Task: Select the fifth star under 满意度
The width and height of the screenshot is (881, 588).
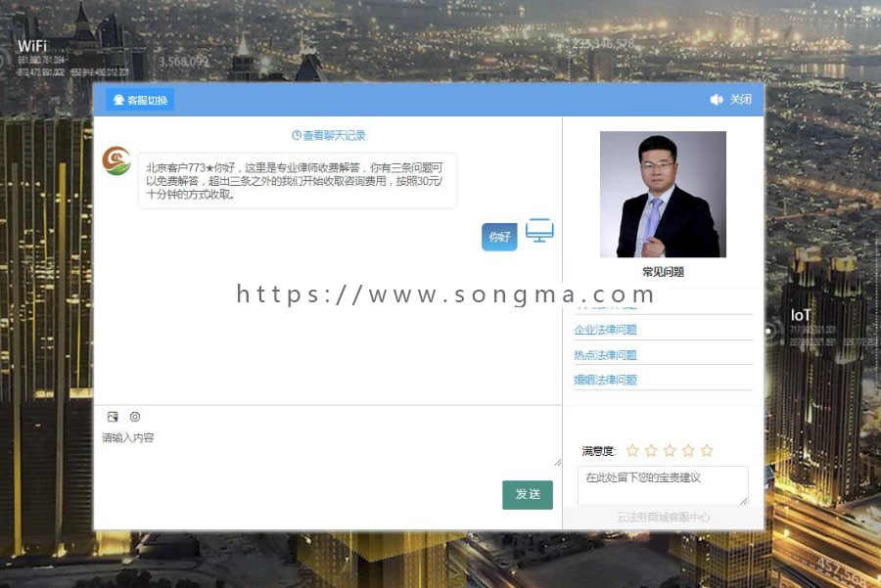Action: coord(706,450)
